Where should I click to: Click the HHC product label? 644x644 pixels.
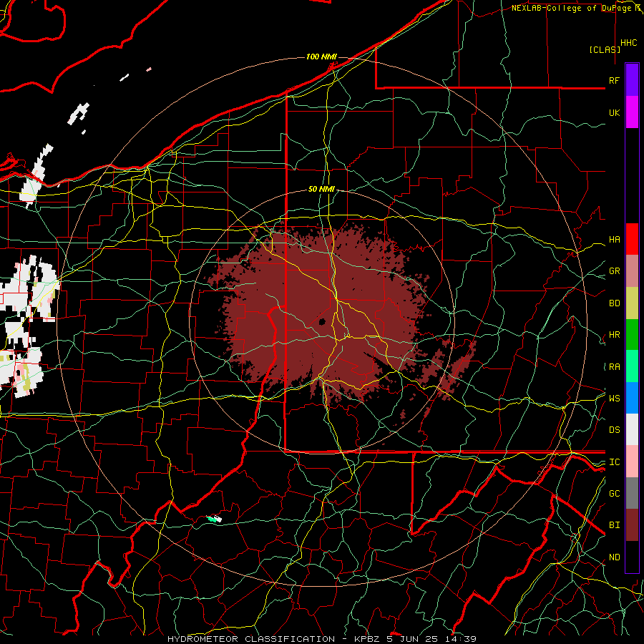point(628,43)
